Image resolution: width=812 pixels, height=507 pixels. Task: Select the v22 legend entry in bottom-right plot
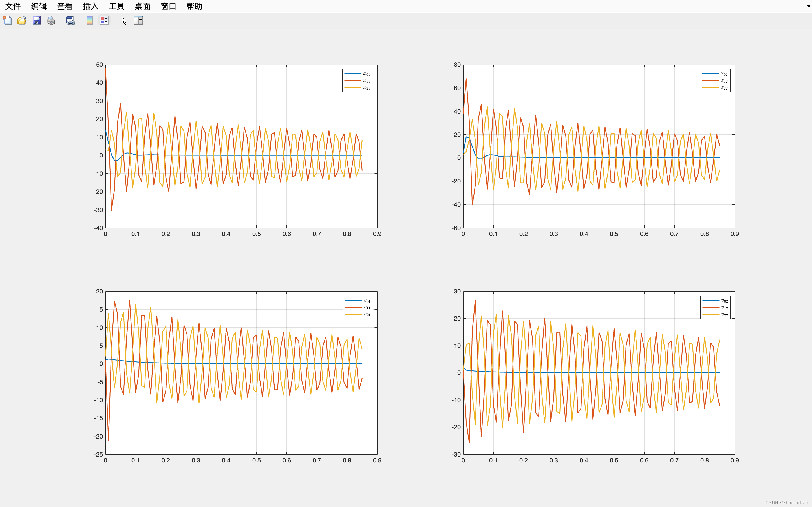[724, 315]
